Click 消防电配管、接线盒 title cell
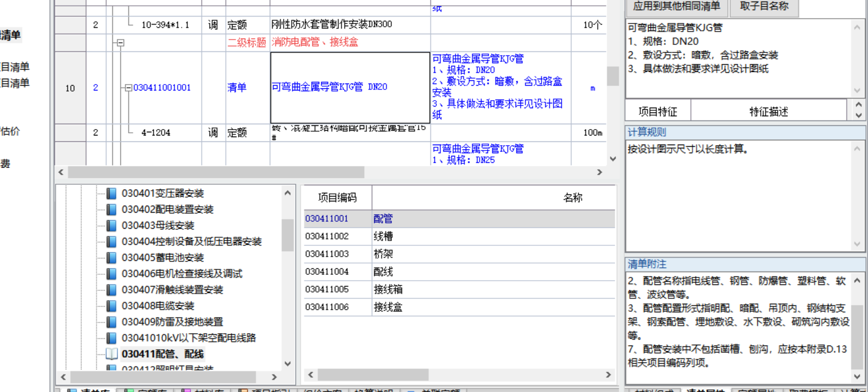 click(350, 42)
